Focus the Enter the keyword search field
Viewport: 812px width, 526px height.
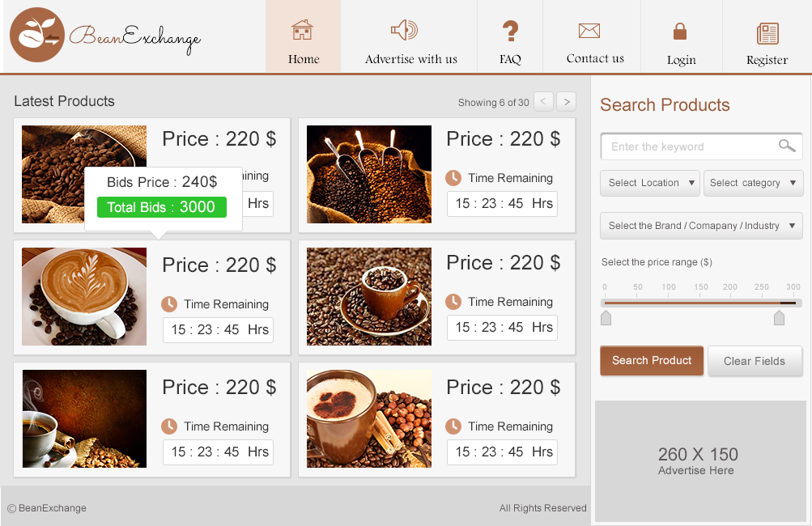tap(701, 146)
